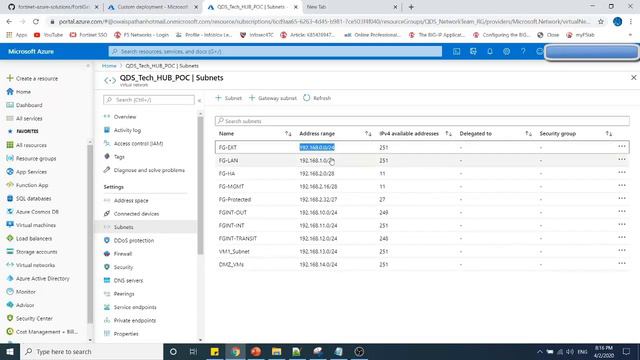This screenshot has height=360, width=640.
Task: Open Chrome from Windows taskbar
Action: [236, 351]
